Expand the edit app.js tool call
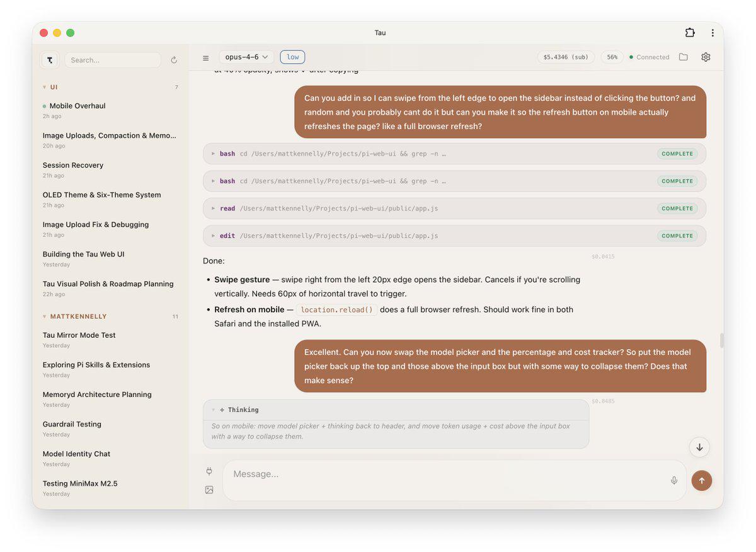The width and height of the screenshot is (756, 552). pyautogui.click(x=454, y=236)
